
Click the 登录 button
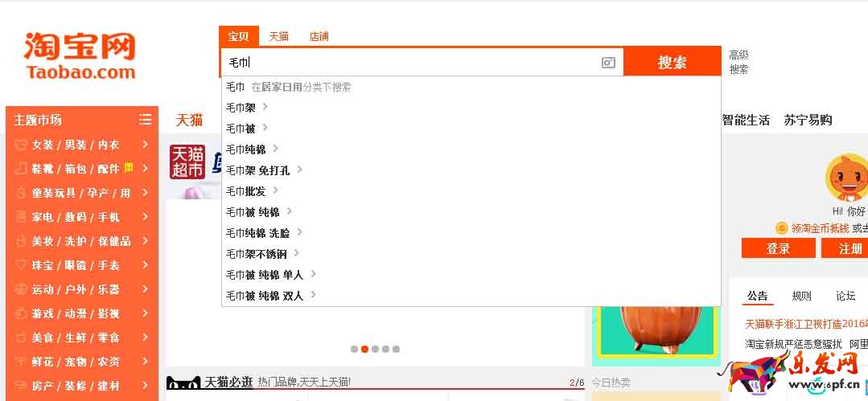coord(778,248)
